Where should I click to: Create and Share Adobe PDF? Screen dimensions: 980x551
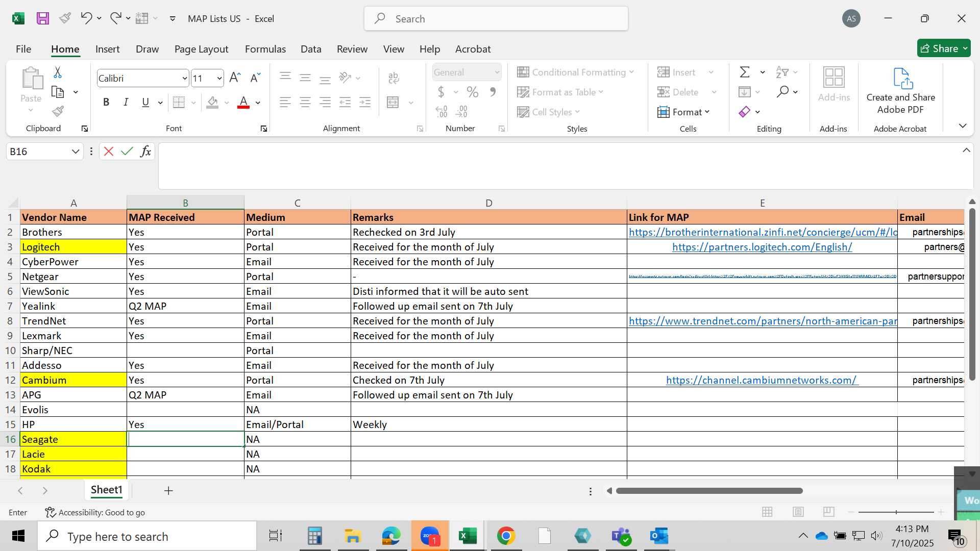901,91
